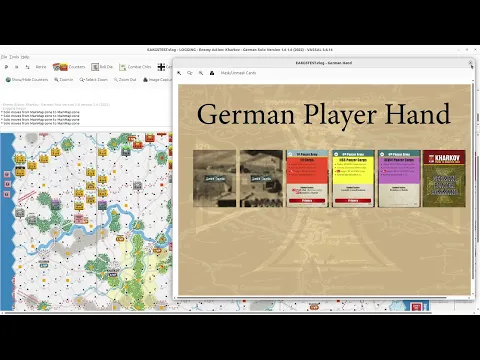Select the red 4th Panzer Army card
The image size is (480, 360).
307,179
